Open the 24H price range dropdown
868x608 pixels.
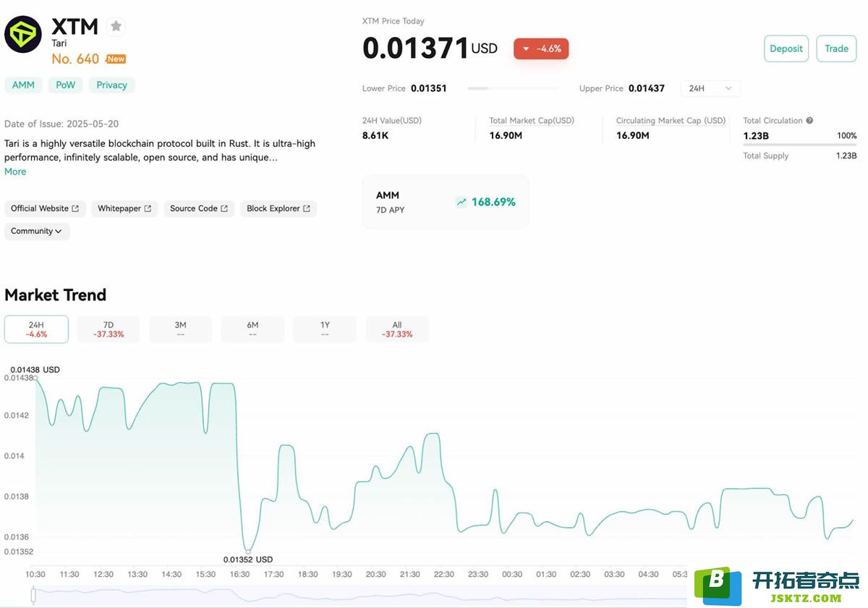click(710, 88)
